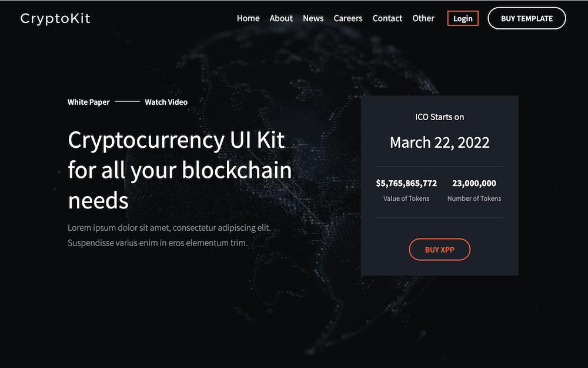Click the Contact nav link
588x368 pixels.
[x=387, y=18]
